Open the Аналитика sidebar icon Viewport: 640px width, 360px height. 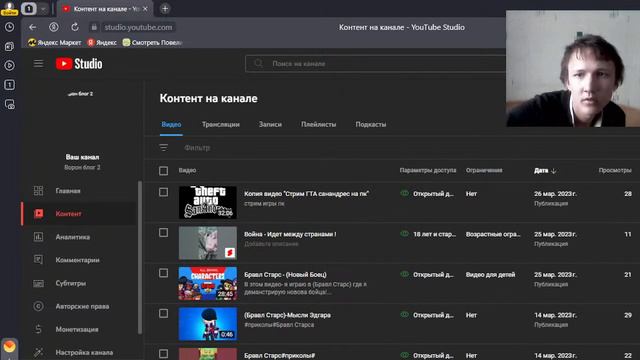pos(38,237)
